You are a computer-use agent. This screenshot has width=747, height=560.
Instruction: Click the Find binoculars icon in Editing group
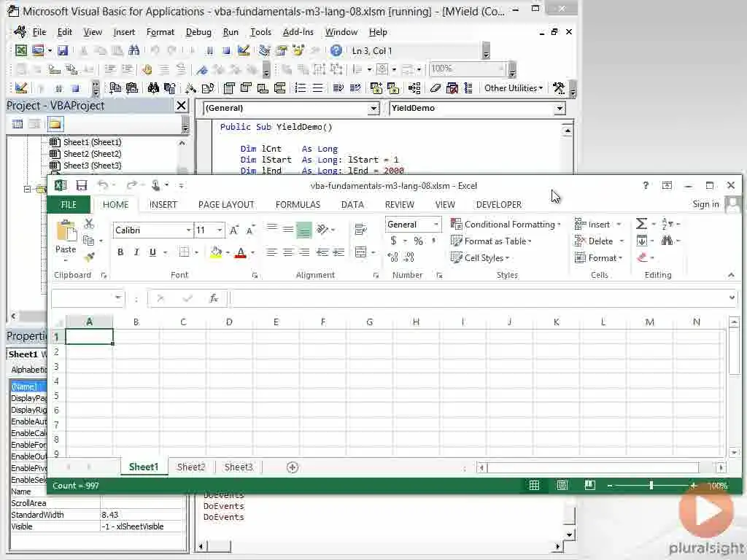[x=667, y=241]
